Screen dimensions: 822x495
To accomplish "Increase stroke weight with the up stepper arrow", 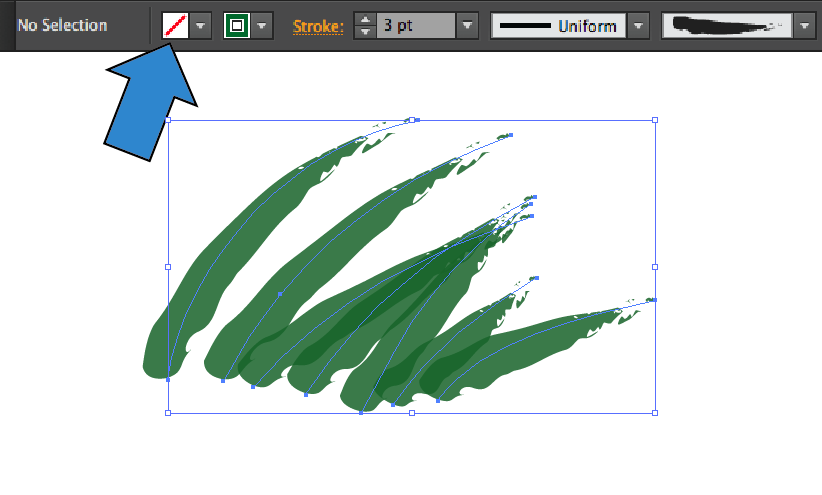I will pos(364,18).
